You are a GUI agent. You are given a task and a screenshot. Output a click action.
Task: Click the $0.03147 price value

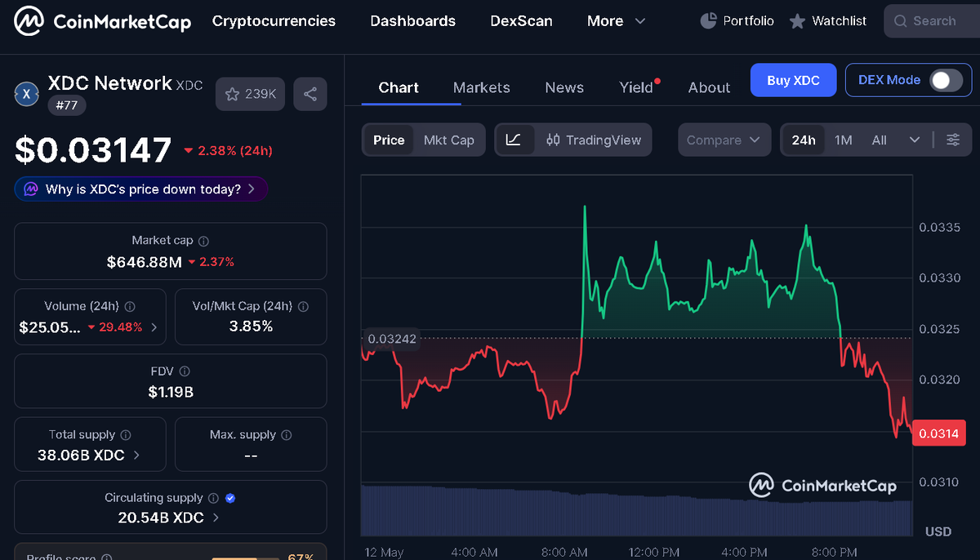point(93,150)
